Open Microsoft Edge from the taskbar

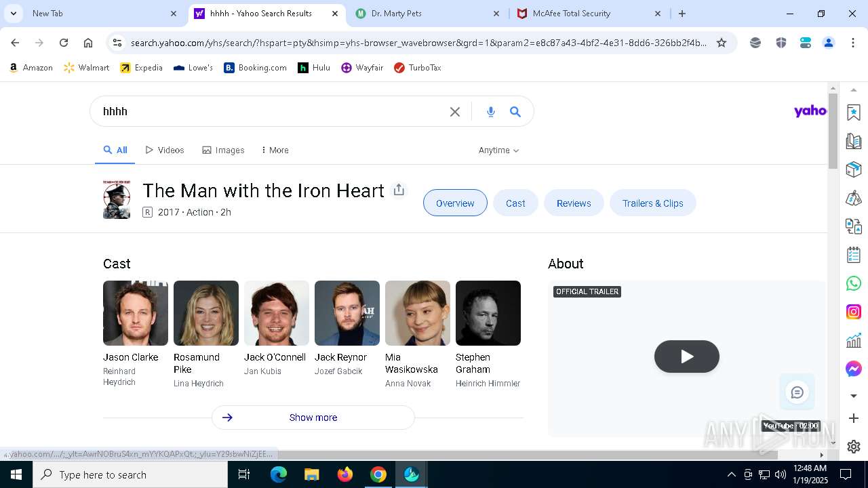pos(279,474)
